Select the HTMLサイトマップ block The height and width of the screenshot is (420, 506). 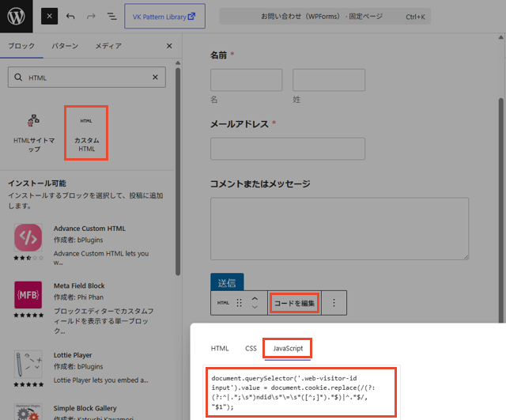(x=34, y=133)
